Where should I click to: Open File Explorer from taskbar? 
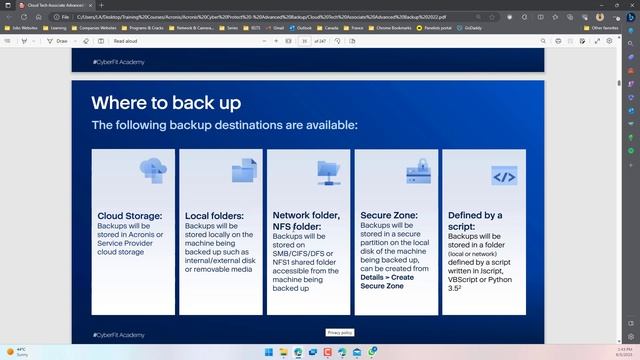click(x=283, y=352)
